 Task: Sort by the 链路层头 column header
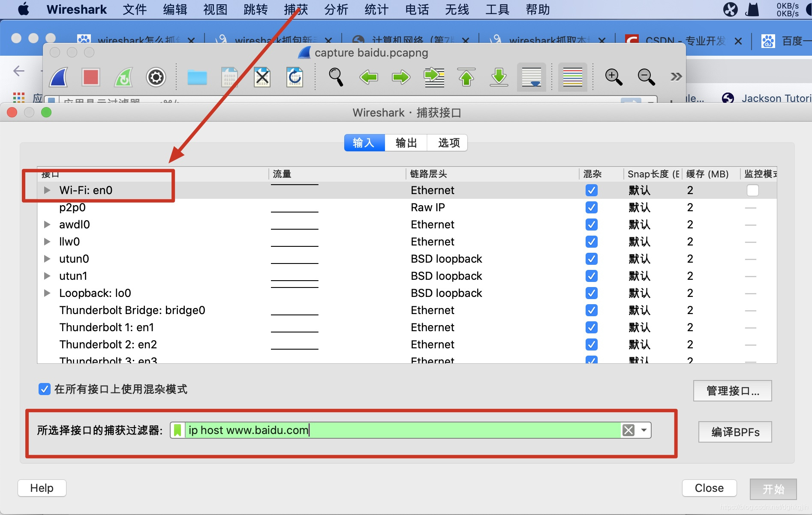[x=492, y=174]
